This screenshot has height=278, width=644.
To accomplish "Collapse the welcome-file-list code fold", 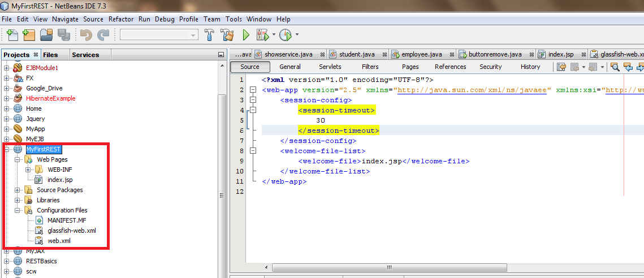I will point(253,151).
